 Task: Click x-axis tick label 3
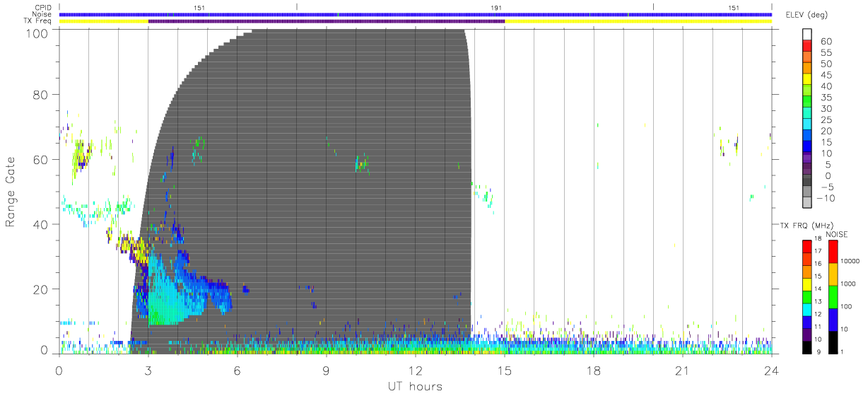148,370
